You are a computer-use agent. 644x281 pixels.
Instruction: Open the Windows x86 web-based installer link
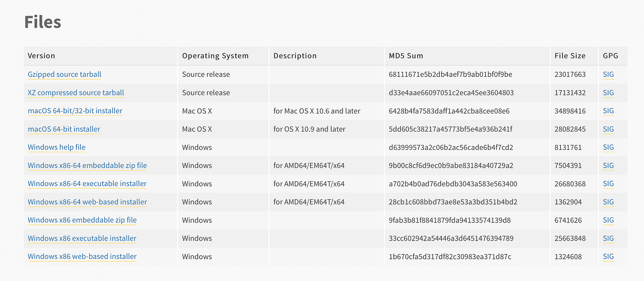pos(81,256)
